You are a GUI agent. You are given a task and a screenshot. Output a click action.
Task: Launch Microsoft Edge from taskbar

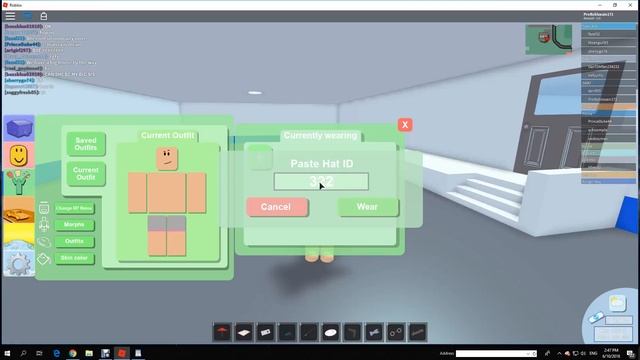click(x=56, y=353)
